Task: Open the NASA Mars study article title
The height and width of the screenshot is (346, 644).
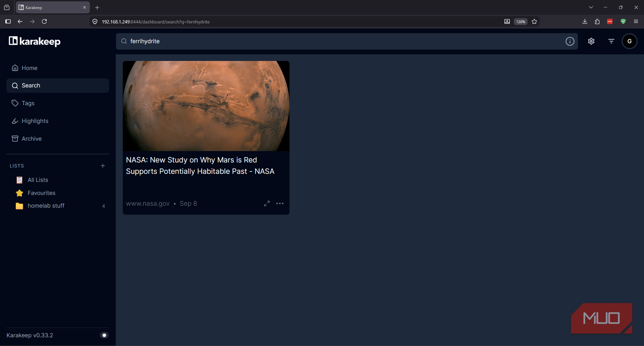Action: (200, 166)
